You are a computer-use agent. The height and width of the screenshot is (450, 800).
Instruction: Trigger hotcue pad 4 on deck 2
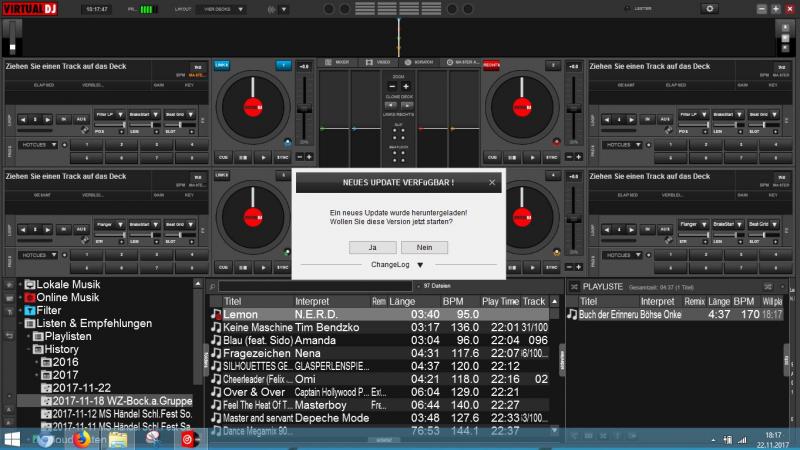coord(776,145)
